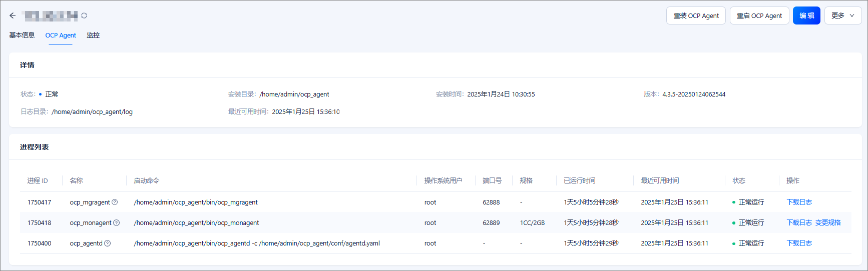Screen dimensions: 868x271
Task: Click the 最近可用时间 column header
Action: [x=660, y=180]
